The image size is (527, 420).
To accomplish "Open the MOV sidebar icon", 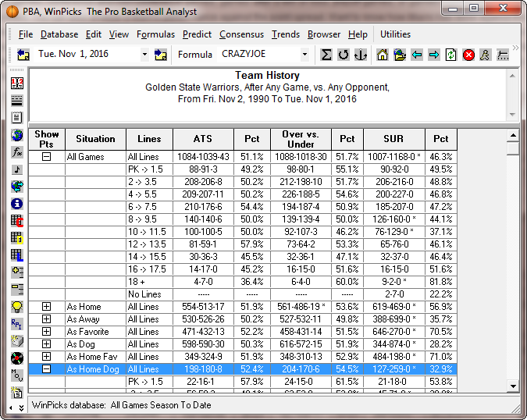I will tap(17, 376).
